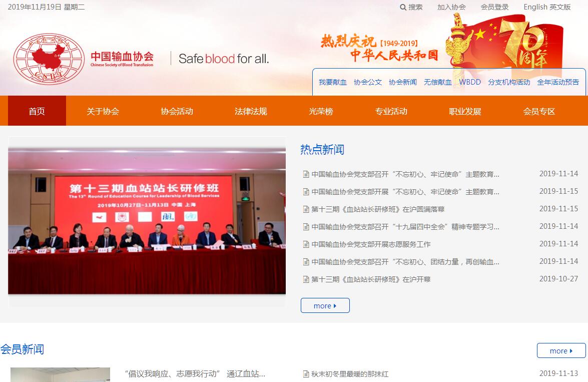Open 关于协会 navigation menu
The image size is (588, 382).
pyautogui.click(x=103, y=111)
